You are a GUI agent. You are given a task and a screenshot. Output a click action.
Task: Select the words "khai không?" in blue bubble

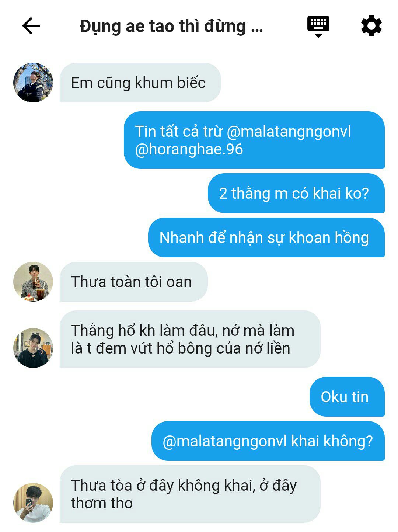[332, 441]
